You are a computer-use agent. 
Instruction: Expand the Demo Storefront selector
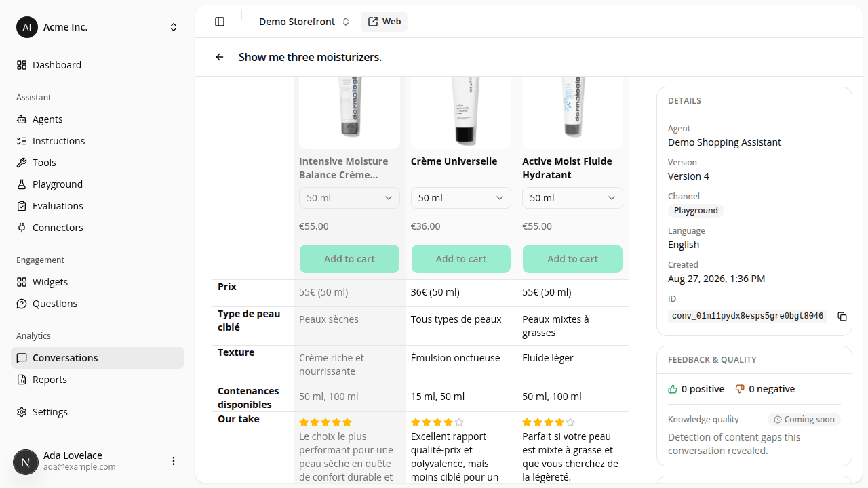[x=304, y=22]
